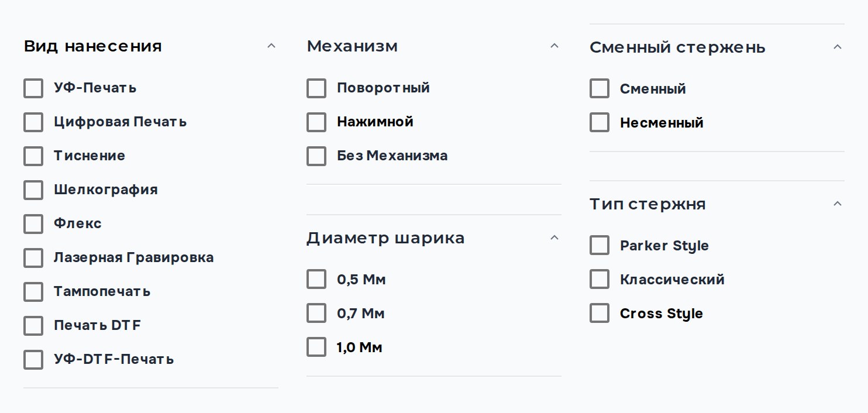
Task: Select the Parker Style refill type
Action: coord(600,245)
